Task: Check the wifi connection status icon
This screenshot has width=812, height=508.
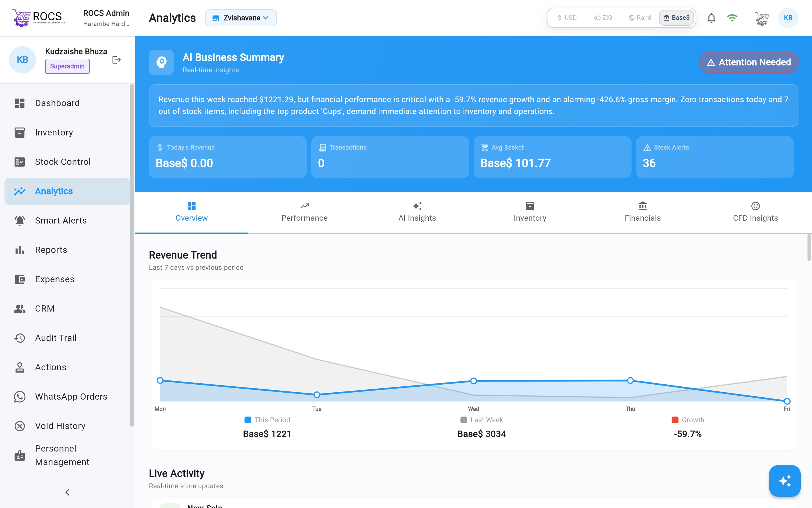Action: 732,18
